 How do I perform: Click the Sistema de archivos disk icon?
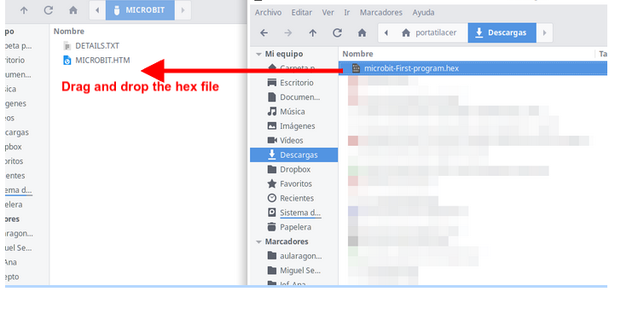pyautogui.click(x=271, y=213)
